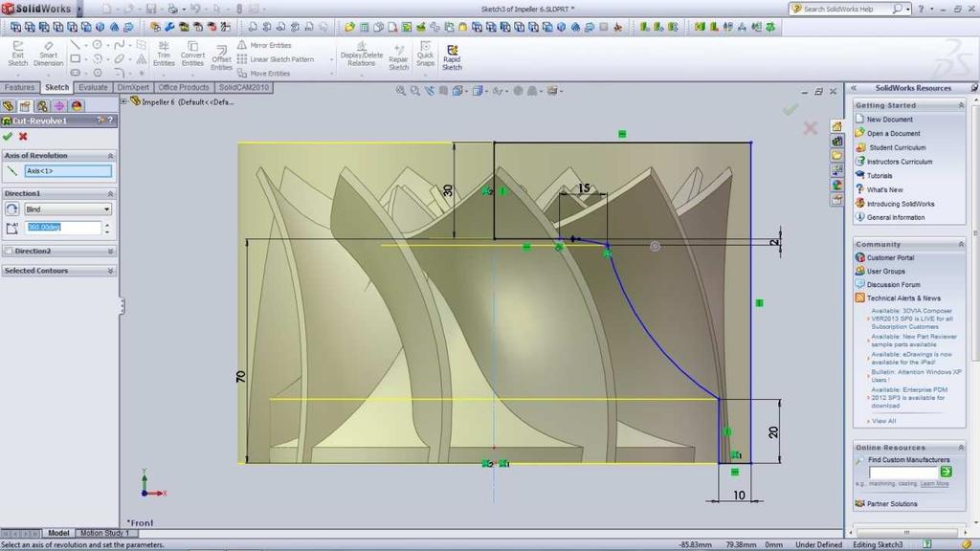Viewport: 980px width, 551px height.
Task: Select the Circle sketch tool
Action: (x=98, y=45)
